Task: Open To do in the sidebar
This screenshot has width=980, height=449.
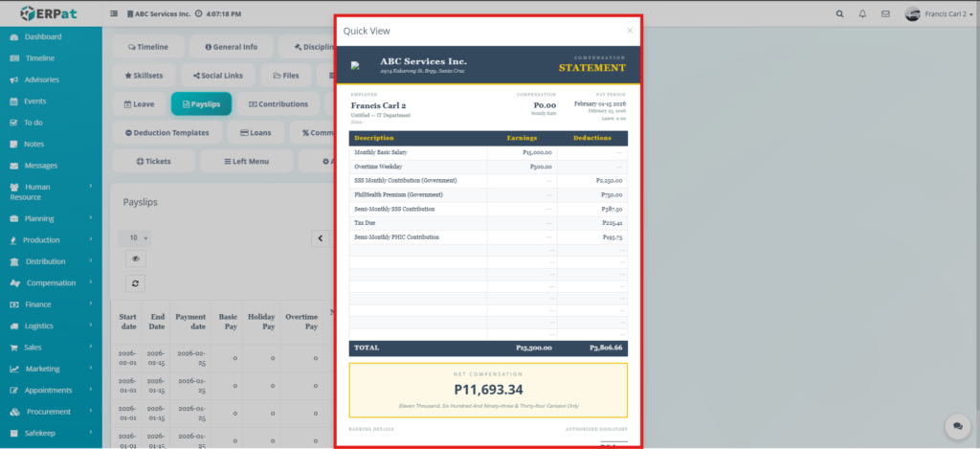Action: pos(34,123)
